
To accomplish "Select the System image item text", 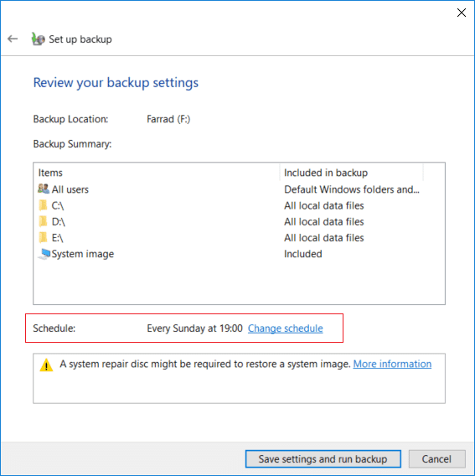I will point(83,254).
